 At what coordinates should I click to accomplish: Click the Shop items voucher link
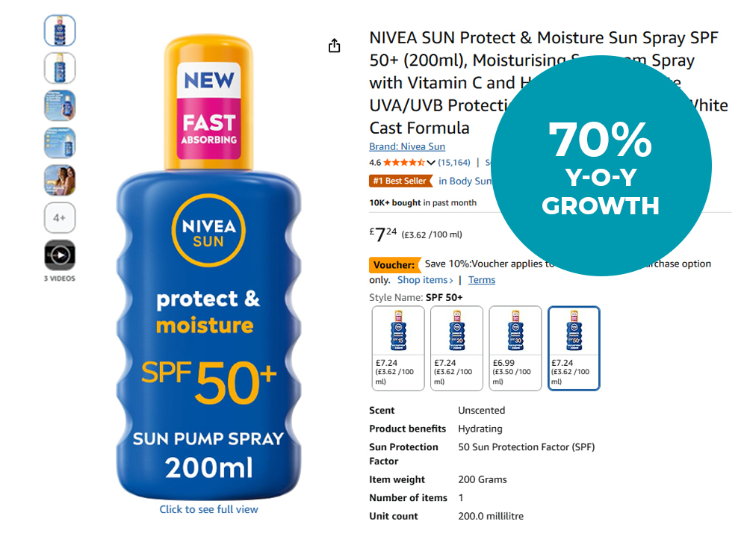tap(425, 280)
